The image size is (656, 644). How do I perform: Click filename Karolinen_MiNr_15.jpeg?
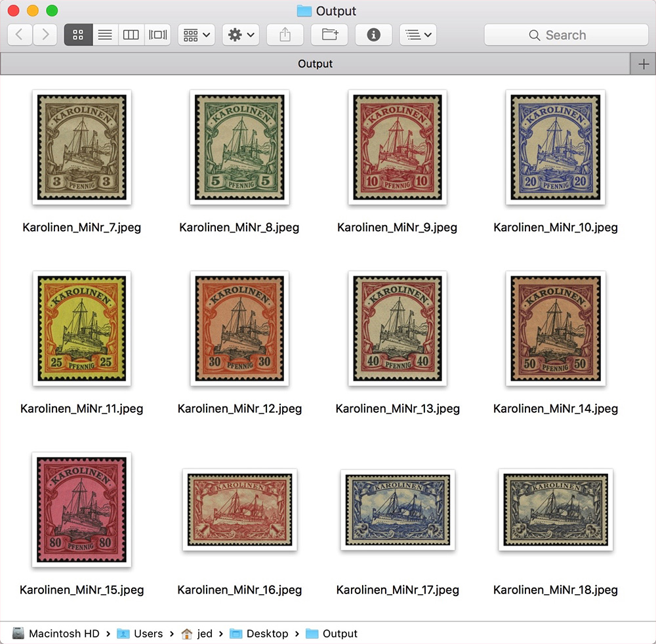coord(81,590)
